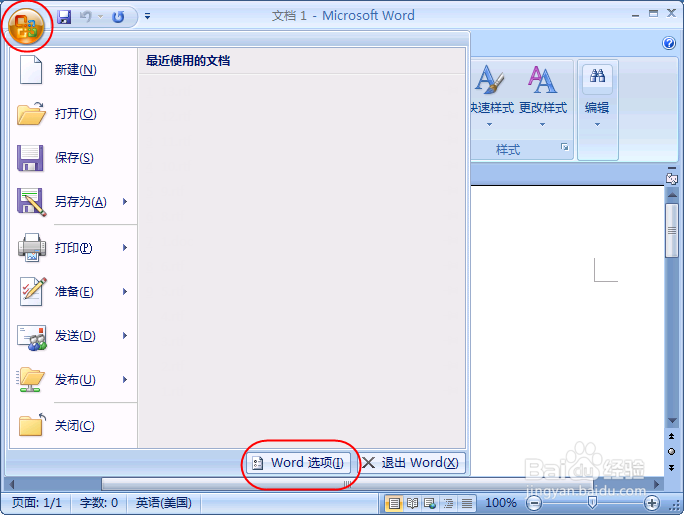Expand the Prepare (准备) submenu arrow
The height and width of the screenshot is (515, 684).
coord(125,292)
